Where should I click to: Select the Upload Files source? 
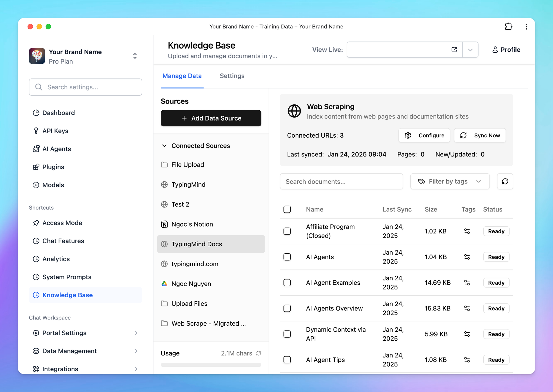coord(211,304)
